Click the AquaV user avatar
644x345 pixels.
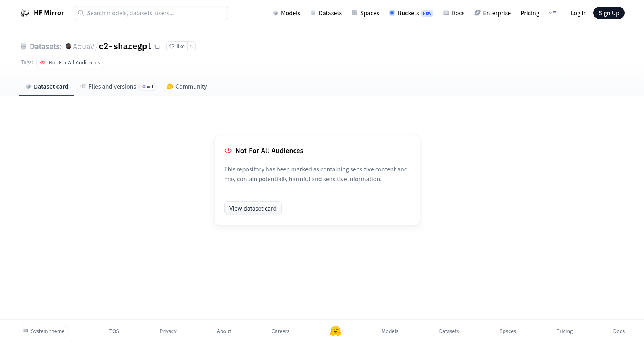click(68, 46)
